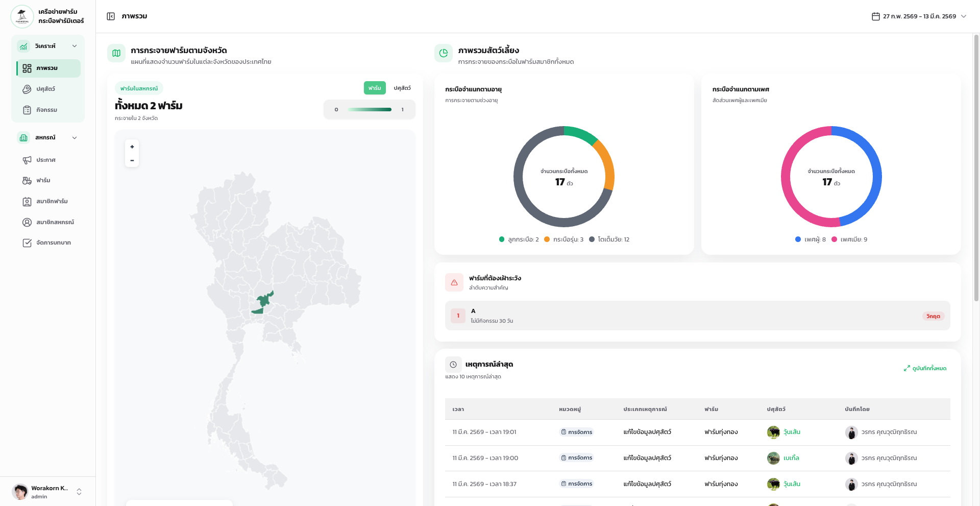Click map zoom out minus button

132,160
